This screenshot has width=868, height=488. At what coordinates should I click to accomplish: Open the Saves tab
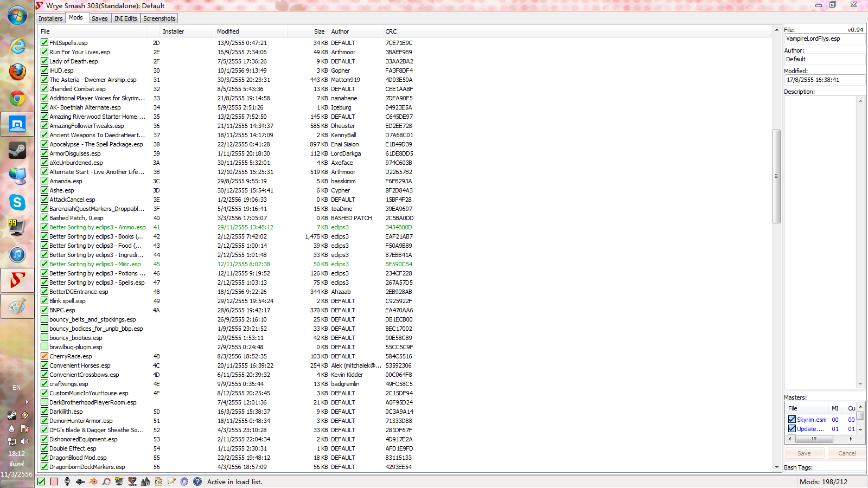point(100,18)
